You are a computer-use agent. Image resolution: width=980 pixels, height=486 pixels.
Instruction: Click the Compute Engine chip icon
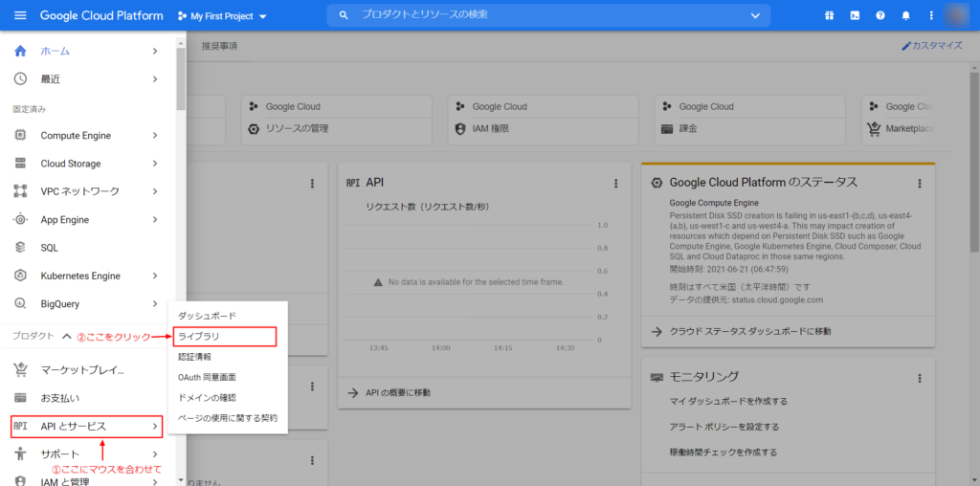tap(20, 136)
